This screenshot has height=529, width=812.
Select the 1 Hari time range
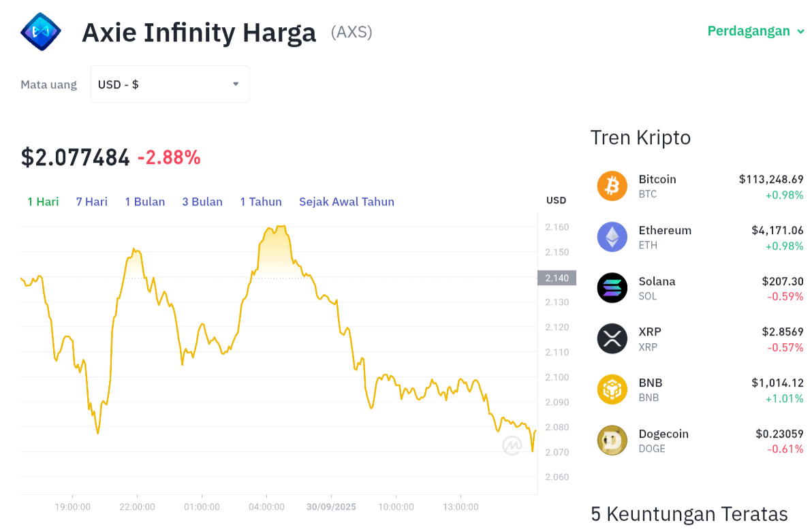coord(43,202)
